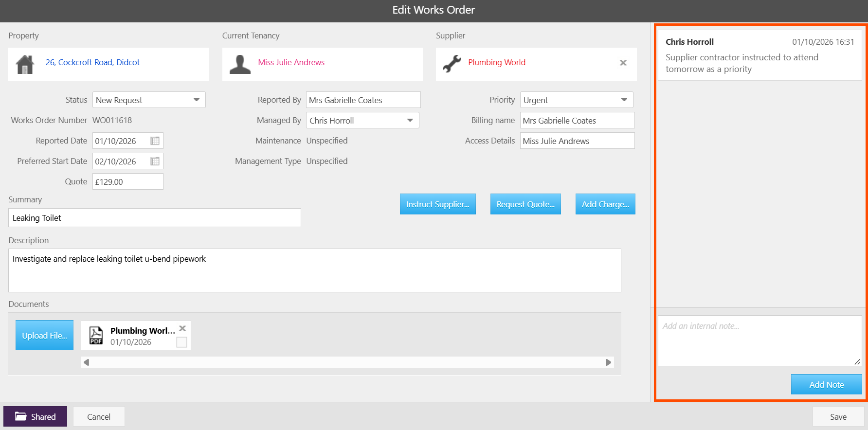The height and width of the screenshot is (430, 868).
Task: Cancel editing the works order
Action: (x=99, y=416)
